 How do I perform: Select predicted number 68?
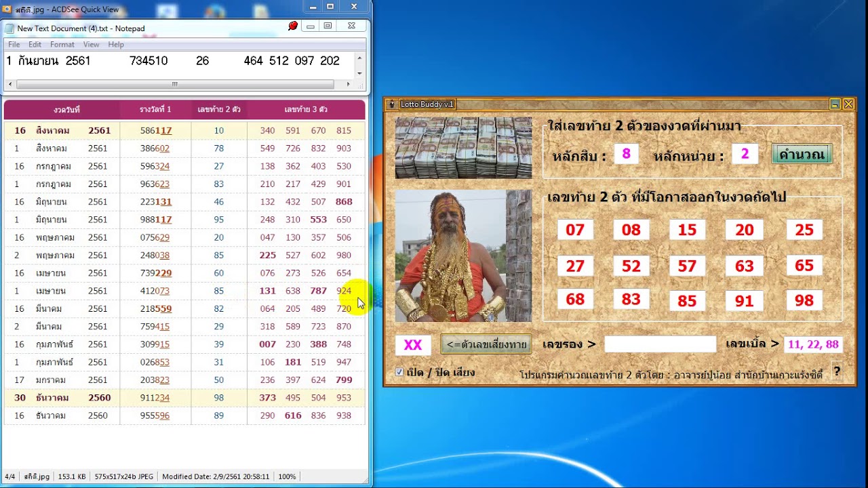pos(575,299)
